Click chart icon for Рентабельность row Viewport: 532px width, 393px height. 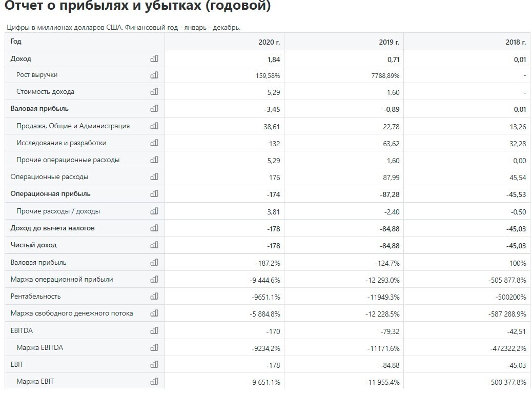click(x=154, y=296)
